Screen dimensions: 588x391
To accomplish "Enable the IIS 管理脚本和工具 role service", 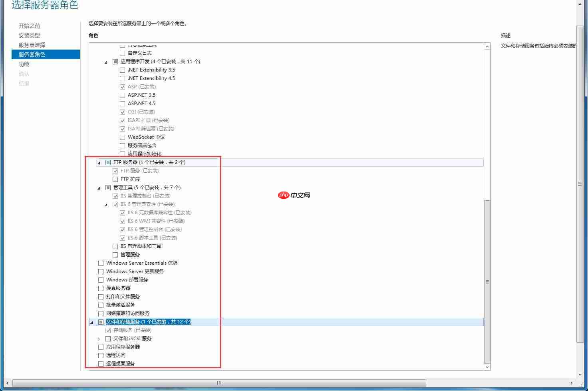I will [115, 246].
